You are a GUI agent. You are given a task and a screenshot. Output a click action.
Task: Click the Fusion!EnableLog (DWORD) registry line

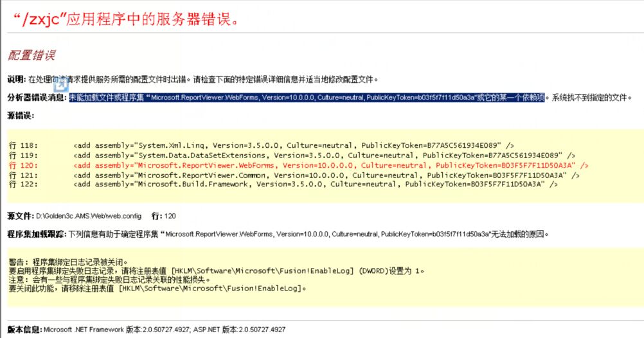217,271
